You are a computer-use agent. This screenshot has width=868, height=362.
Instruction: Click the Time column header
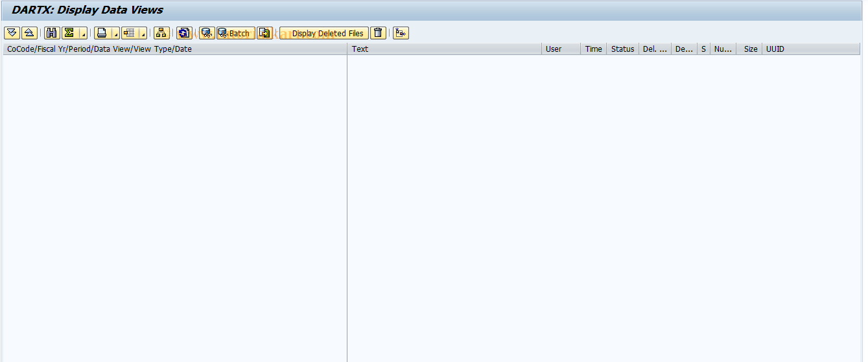(594, 49)
